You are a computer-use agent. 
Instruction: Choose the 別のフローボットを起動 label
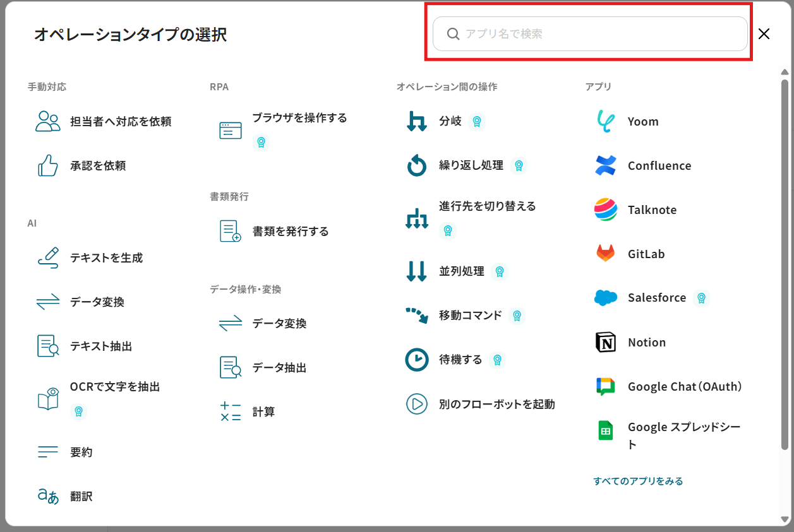click(x=497, y=404)
